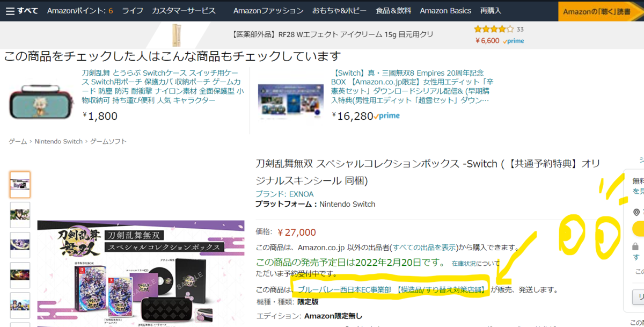
Task: Open すべての出品を表示 link
Action: (425, 248)
